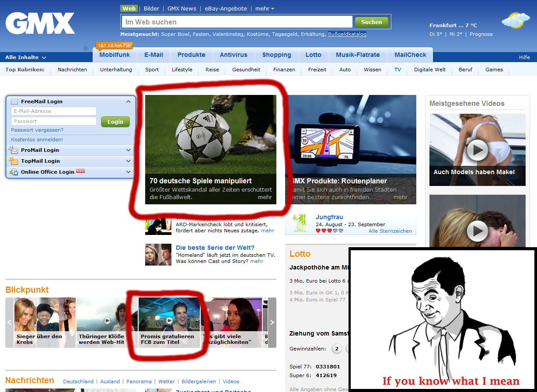Open the 'mehr' search dropdown

[265, 8]
